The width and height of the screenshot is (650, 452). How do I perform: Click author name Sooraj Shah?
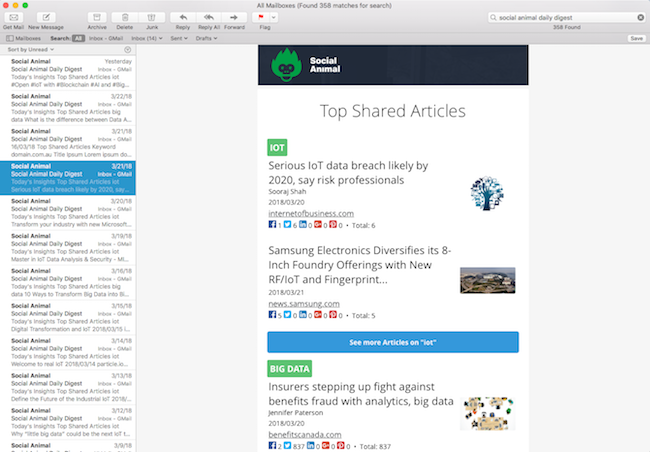[x=287, y=192]
